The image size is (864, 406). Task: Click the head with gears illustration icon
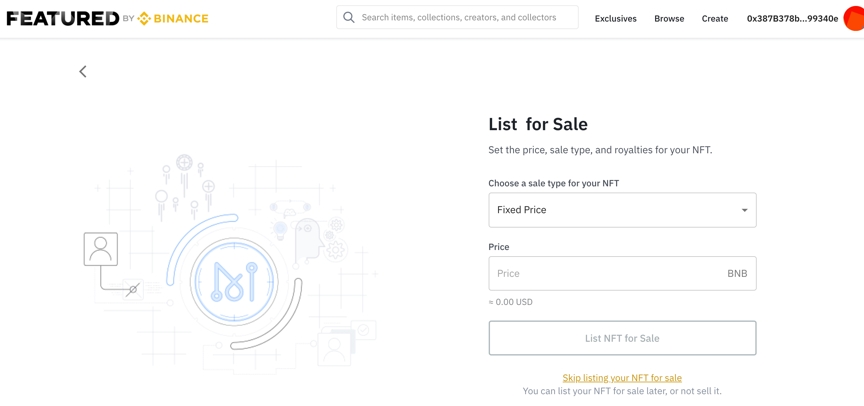(x=309, y=238)
